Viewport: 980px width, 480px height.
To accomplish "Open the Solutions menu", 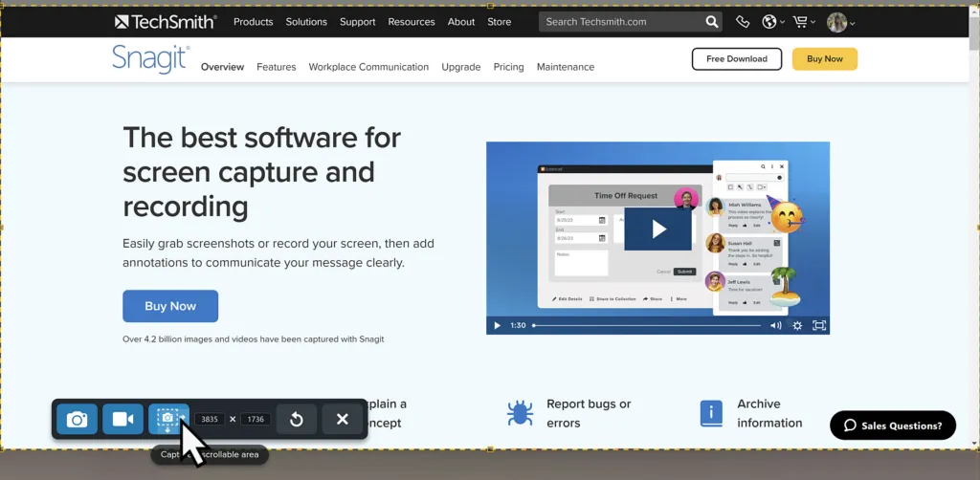I will [x=306, y=22].
